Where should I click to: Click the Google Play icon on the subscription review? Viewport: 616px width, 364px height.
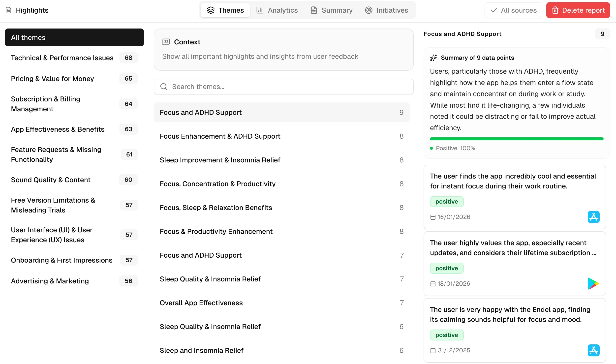pyautogui.click(x=594, y=283)
